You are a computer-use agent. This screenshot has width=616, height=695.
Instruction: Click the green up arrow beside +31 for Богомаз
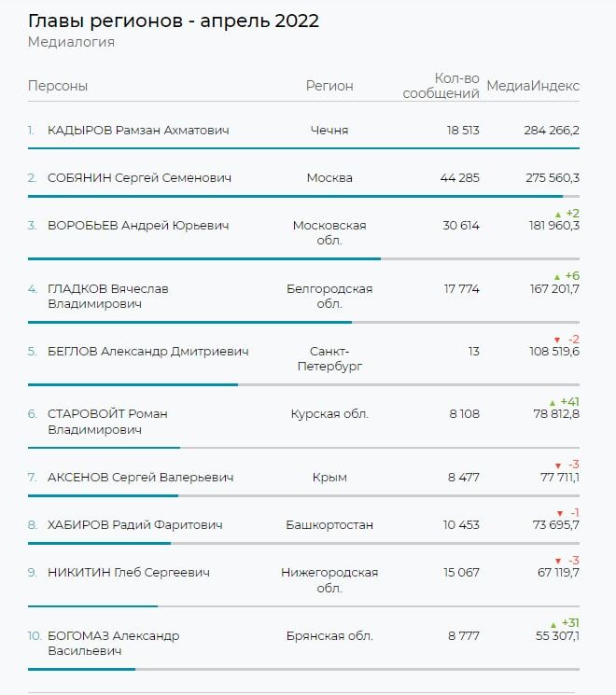(553, 624)
